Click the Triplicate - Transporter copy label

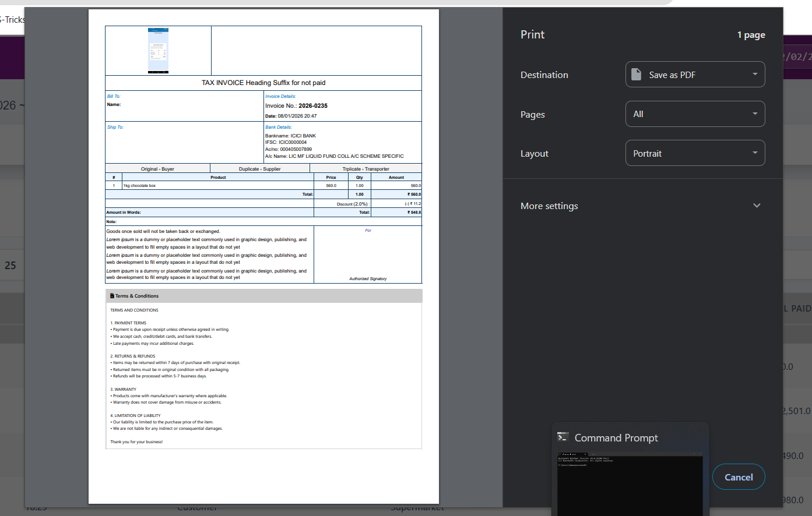[x=365, y=169]
